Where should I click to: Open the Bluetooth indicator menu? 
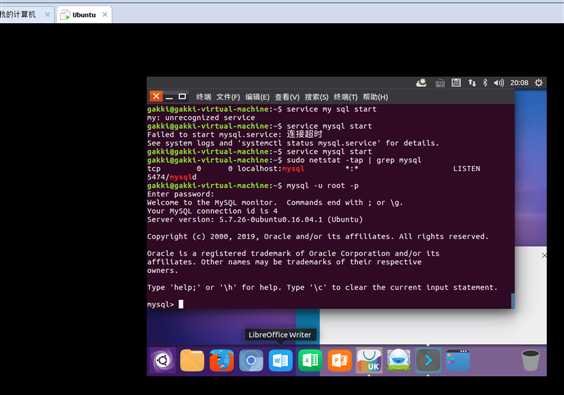[x=485, y=83]
